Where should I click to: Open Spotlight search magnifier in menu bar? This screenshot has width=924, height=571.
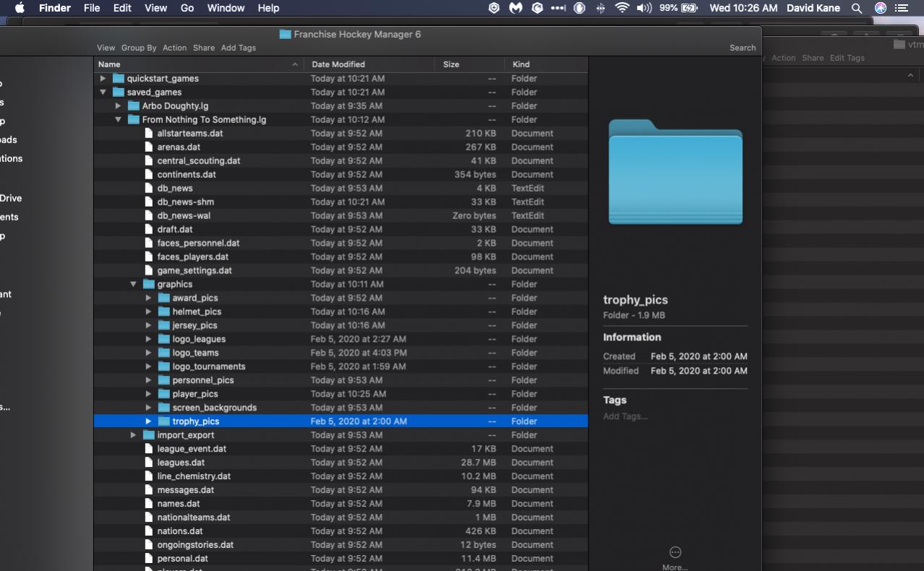(x=857, y=8)
